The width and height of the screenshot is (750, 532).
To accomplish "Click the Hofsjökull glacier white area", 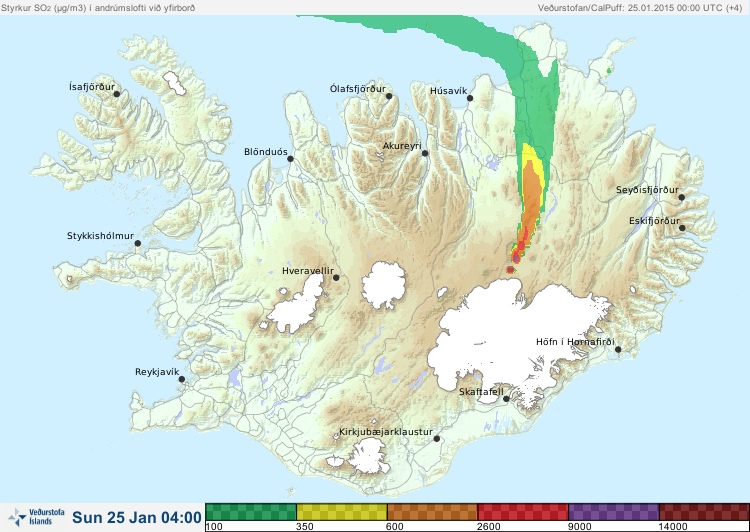I will click(x=384, y=285).
